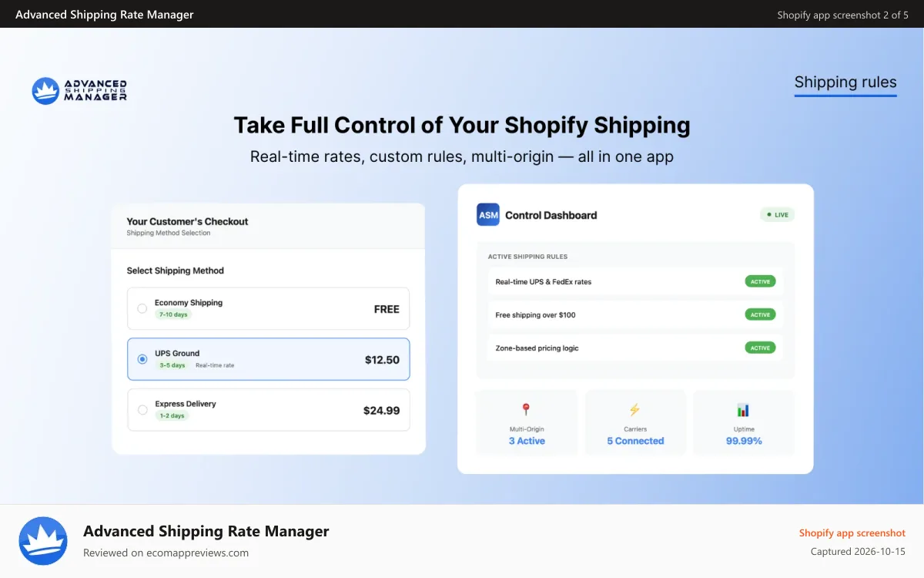Screen dimensions: 924x578
Task: Open the ecomappreviews.com review text
Action: click(166, 553)
